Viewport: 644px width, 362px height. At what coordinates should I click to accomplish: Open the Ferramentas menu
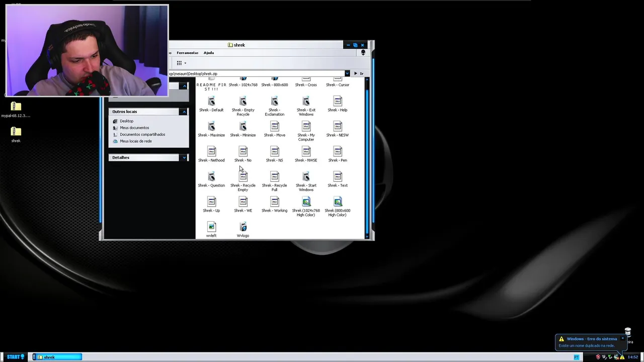[x=187, y=53]
